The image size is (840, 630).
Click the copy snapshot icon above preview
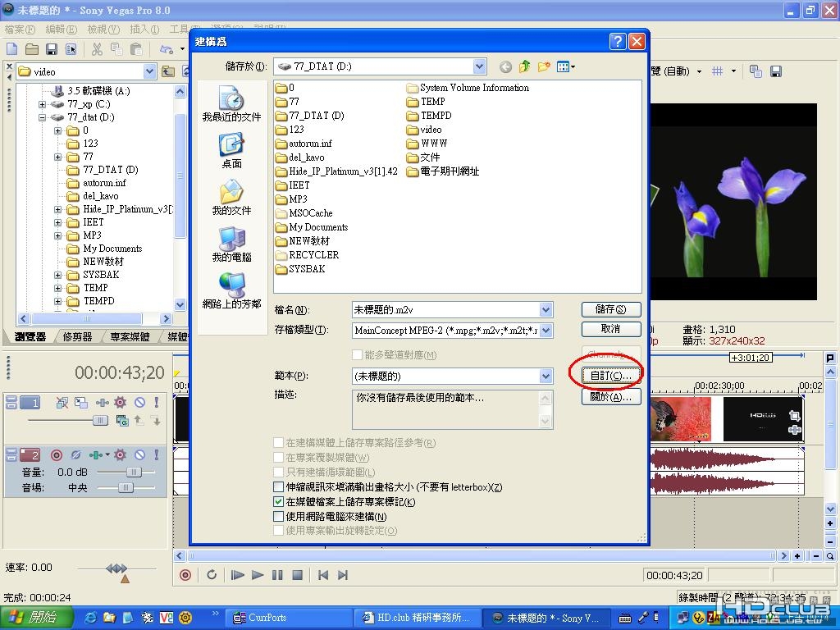point(756,71)
